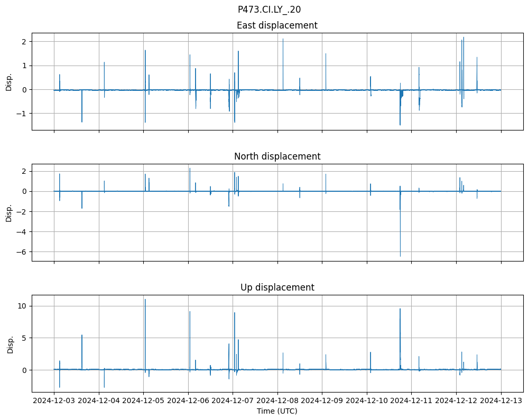
Task: Click the tallest peak tip in Up displacement
Action: pyautogui.click(x=145, y=300)
